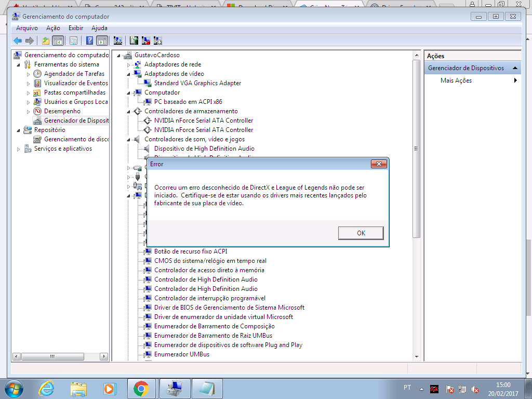The image size is (532, 399).
Task: Open Windows Explorer folder on taskbar
Action: 78,389
